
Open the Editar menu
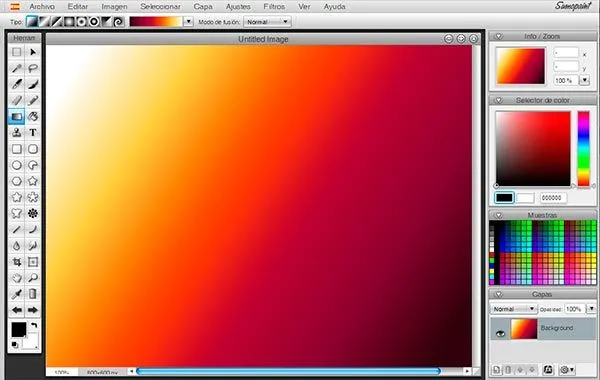coord(78,7)
